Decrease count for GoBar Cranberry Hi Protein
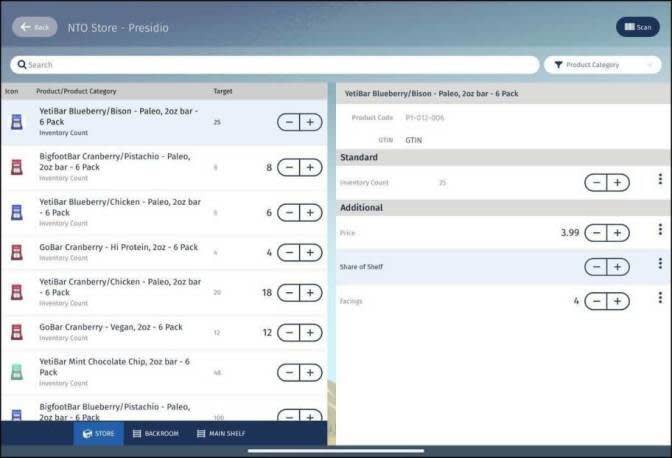This screenshot has width=672, height=458. [x=289, y=252]
